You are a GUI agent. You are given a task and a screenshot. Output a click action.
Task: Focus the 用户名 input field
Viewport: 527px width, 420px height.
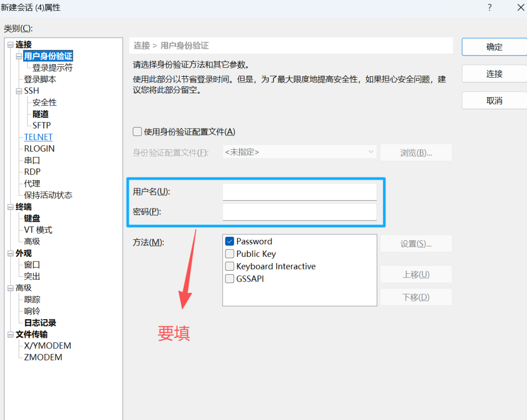click(300, 192)
